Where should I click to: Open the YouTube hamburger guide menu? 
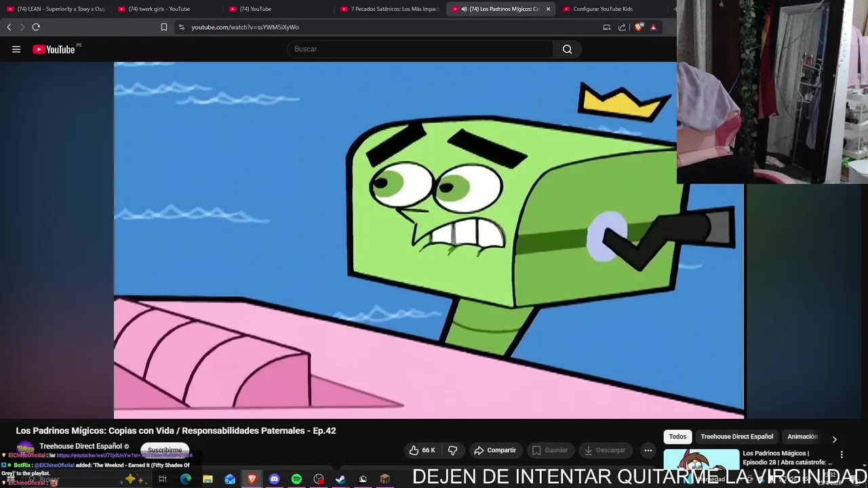click(16, 49)
